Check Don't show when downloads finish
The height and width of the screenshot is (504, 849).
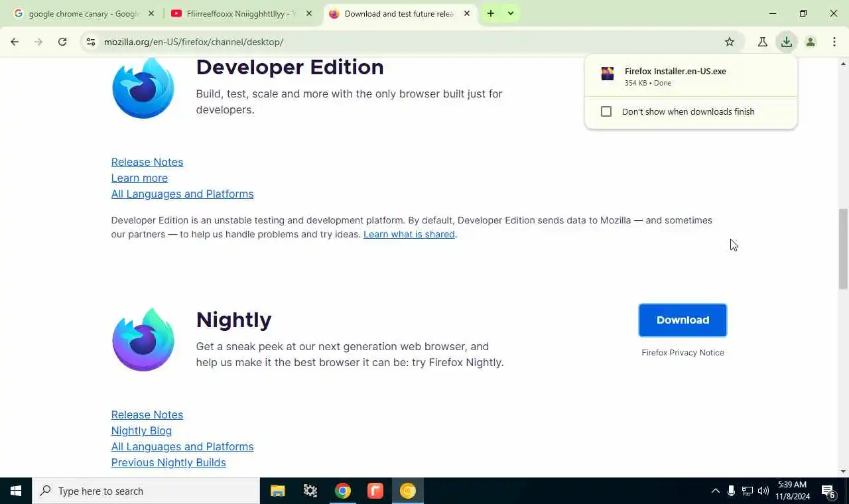606,111
